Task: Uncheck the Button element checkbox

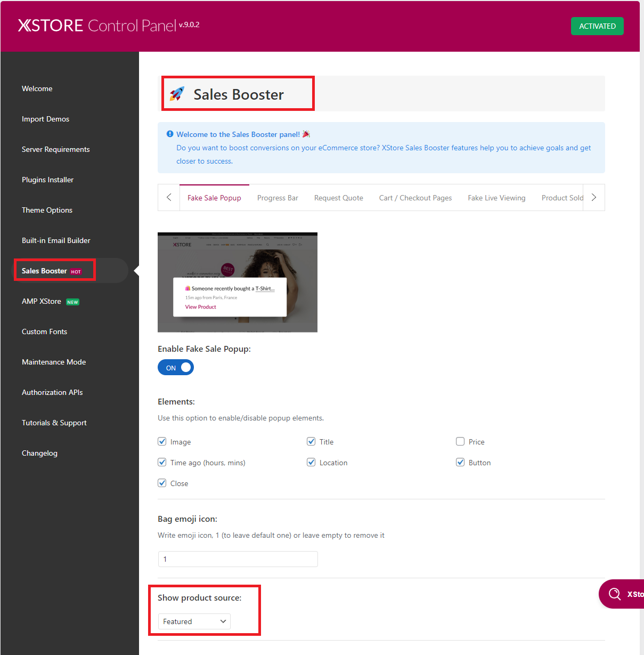Action: click(x=460, y=462)
